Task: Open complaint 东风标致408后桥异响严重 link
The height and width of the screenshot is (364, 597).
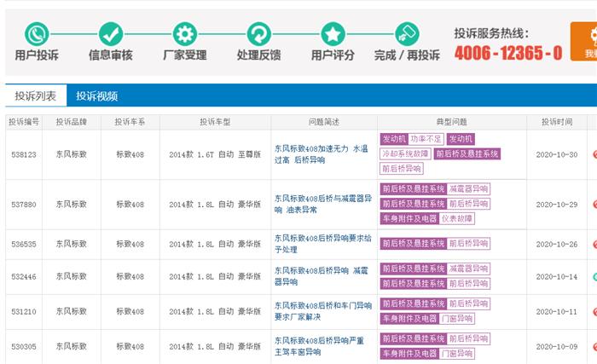Action: point(319,346)
